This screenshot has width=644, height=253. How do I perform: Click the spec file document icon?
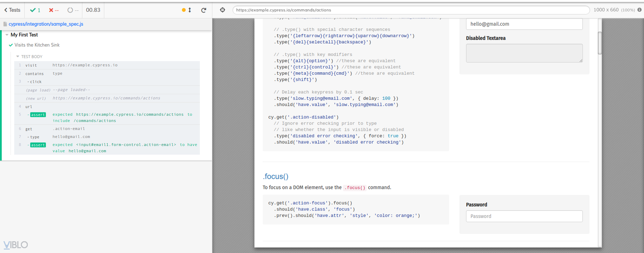click(x=5, y=24)
